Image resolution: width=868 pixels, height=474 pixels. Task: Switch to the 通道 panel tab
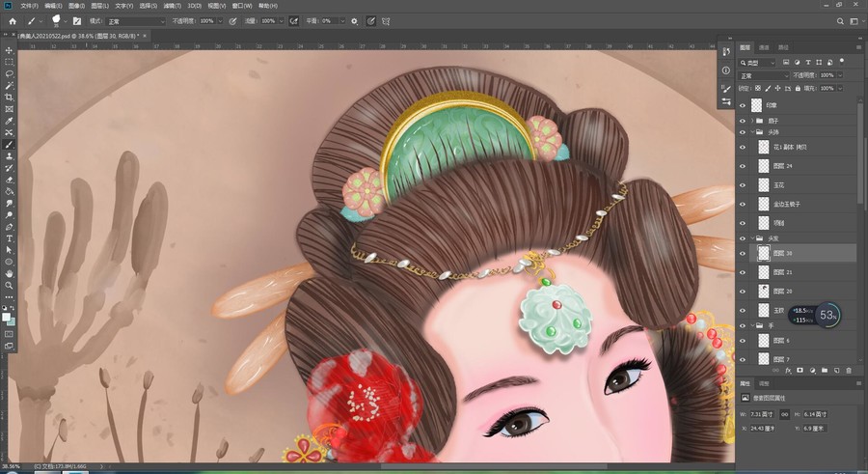[764, 47]
